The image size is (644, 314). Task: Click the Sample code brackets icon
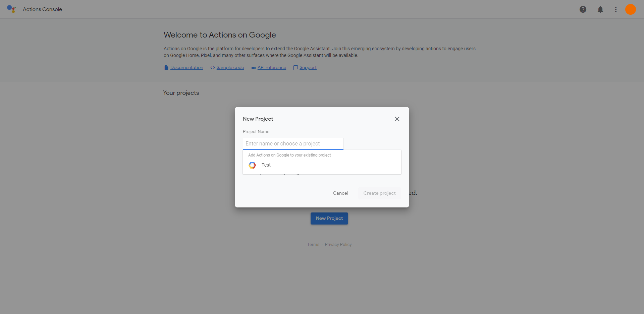(x=213, y=68)
